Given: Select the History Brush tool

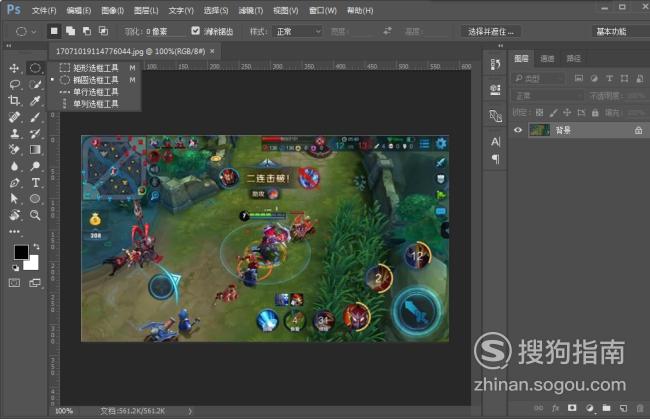Looking at the screenshot, I should 35,133.
